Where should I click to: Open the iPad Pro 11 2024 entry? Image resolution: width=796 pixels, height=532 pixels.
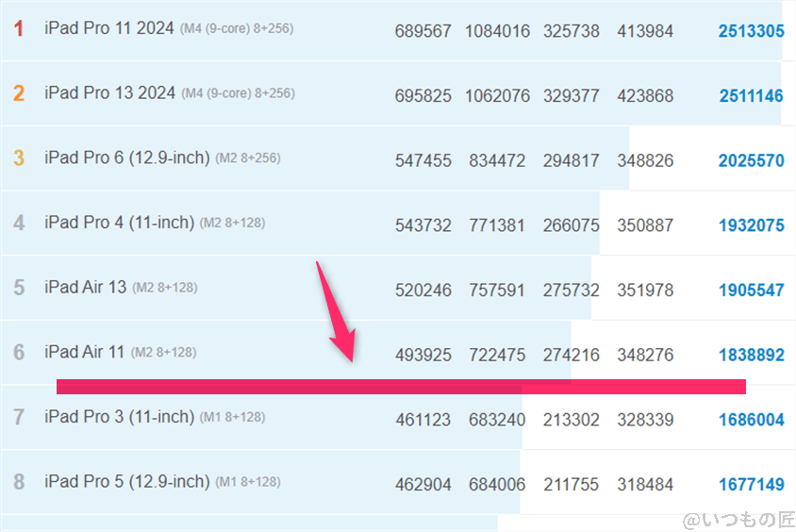click(108, 29)
